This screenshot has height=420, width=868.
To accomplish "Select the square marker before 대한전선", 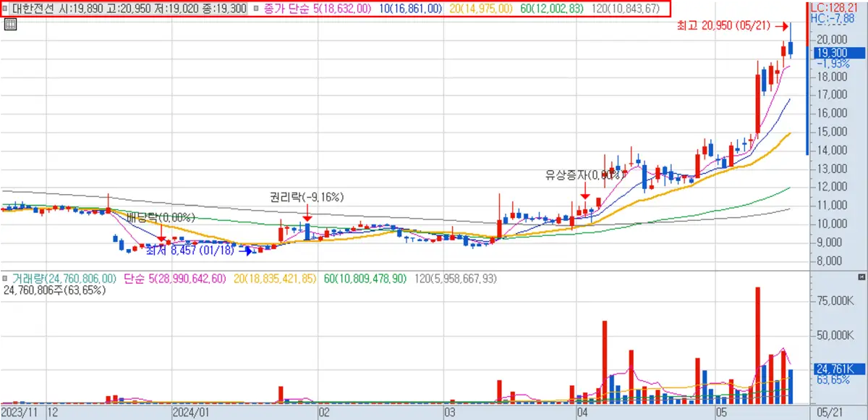I will coord(7,9).
